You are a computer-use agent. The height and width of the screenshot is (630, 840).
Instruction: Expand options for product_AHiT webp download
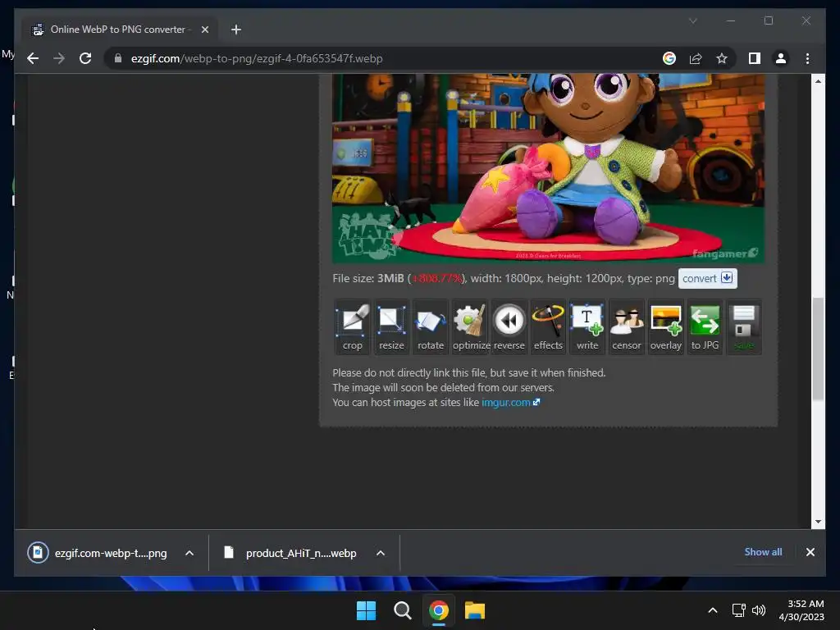tap(381, 553)
